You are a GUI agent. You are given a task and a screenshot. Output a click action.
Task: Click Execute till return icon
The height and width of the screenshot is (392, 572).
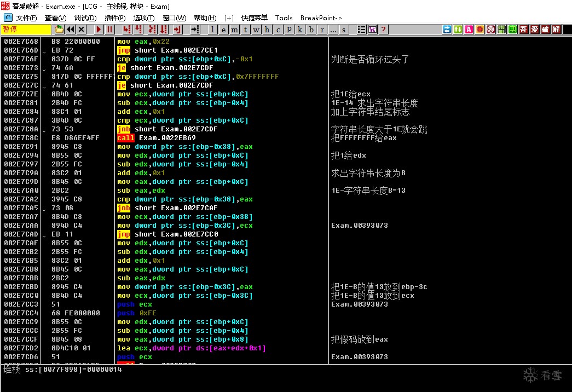[177, 30]
